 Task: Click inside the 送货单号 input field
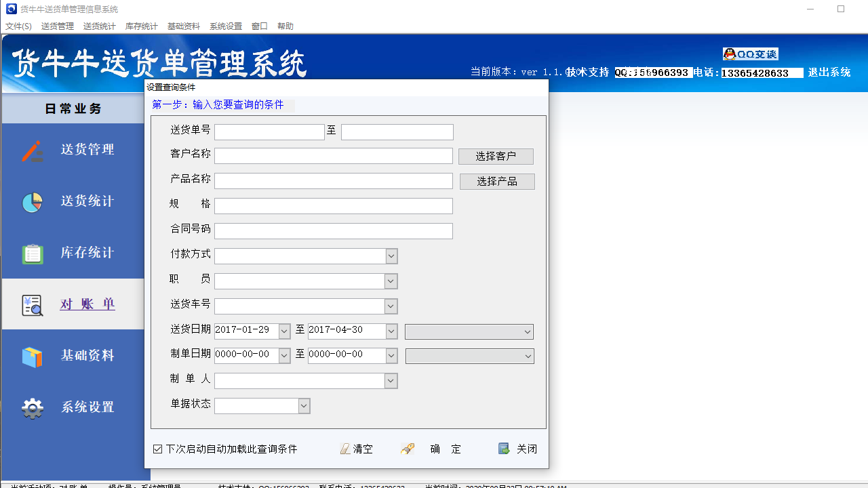[x=269, y=131]
